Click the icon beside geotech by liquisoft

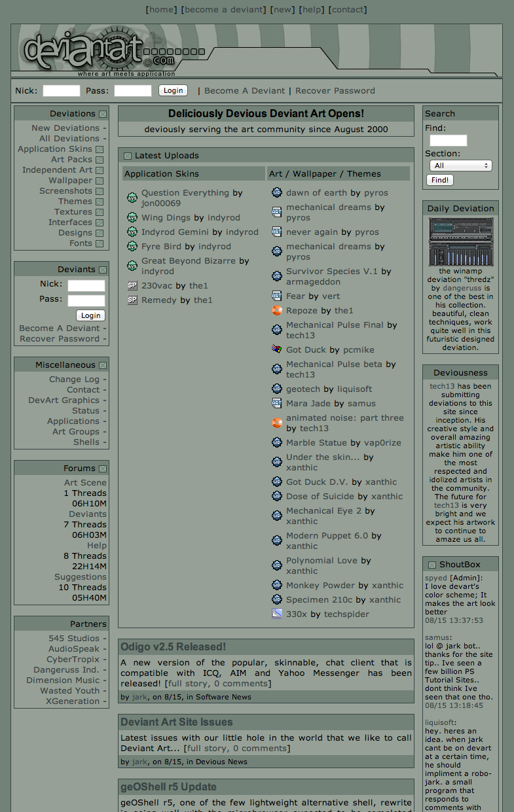click(277, 389)
